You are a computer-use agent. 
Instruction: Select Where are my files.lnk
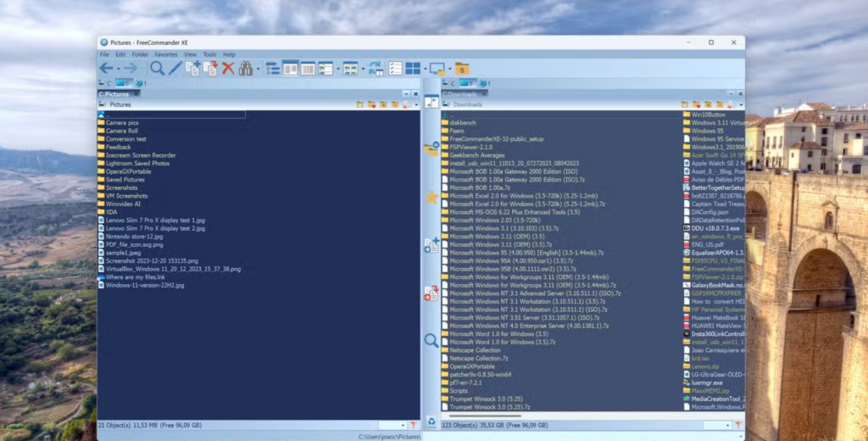[x=135, y=277]
